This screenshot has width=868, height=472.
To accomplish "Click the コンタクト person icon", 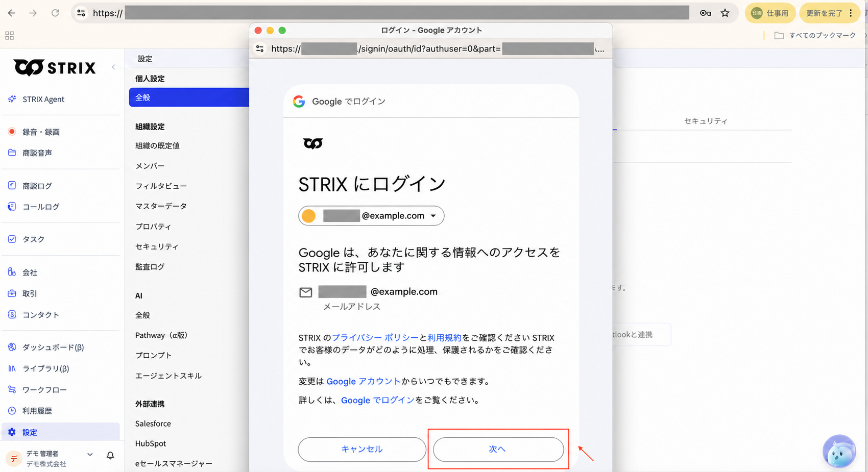I will 12,315.
